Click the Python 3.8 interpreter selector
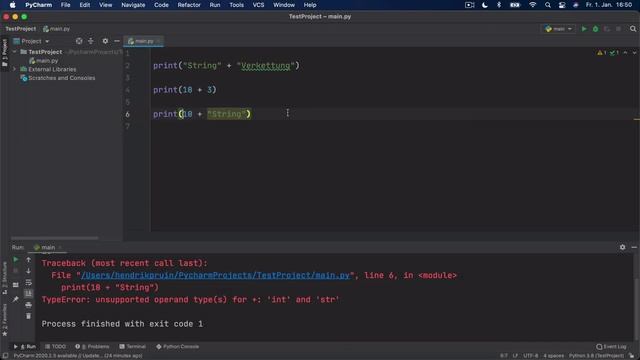The width and height of the screenshot is (640, 360). (596, 356)
